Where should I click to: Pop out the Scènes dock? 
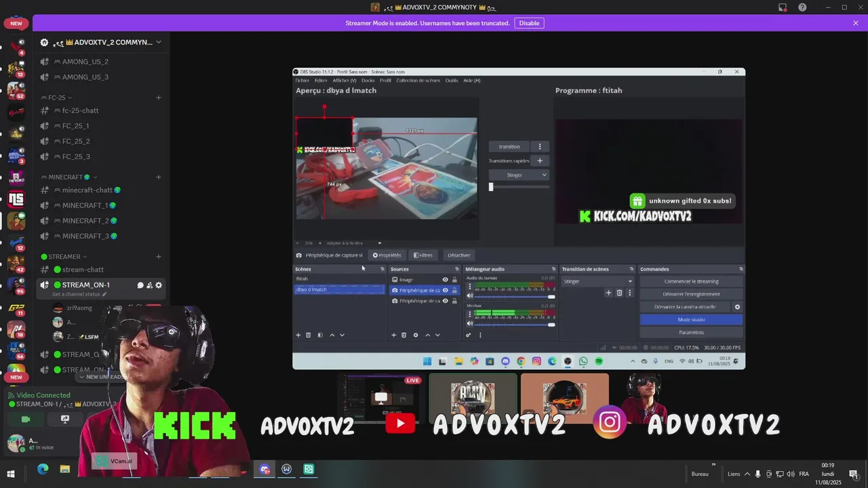pyautogui.click(x=381, y=269)
